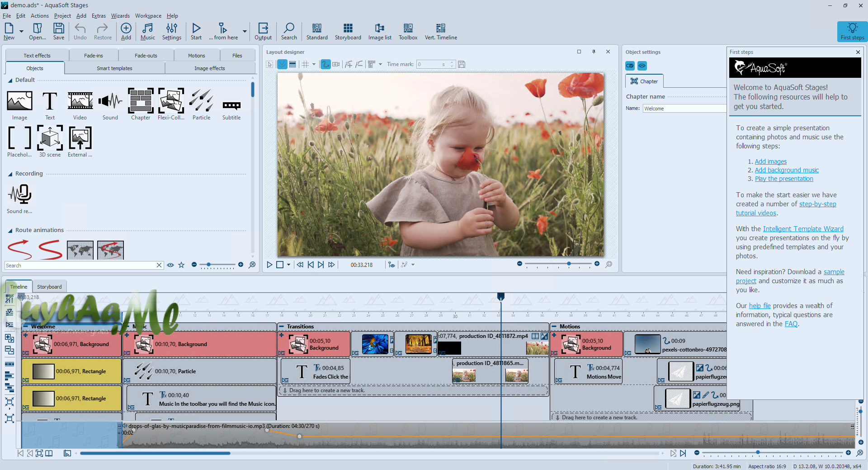The image size is (868, 470).
Task: Open Settings from the toolbar
Action: point(172,31)
